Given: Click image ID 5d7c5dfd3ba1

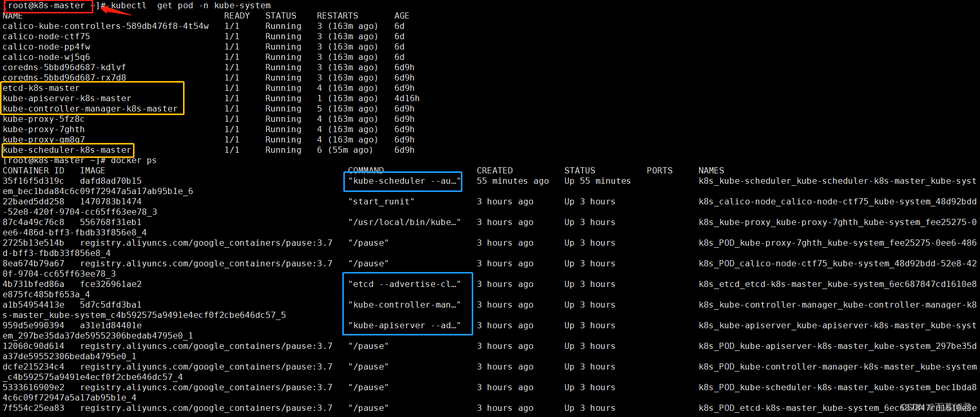Looking at the screenshot, I should pyautogui.click(x=111, y=305).
